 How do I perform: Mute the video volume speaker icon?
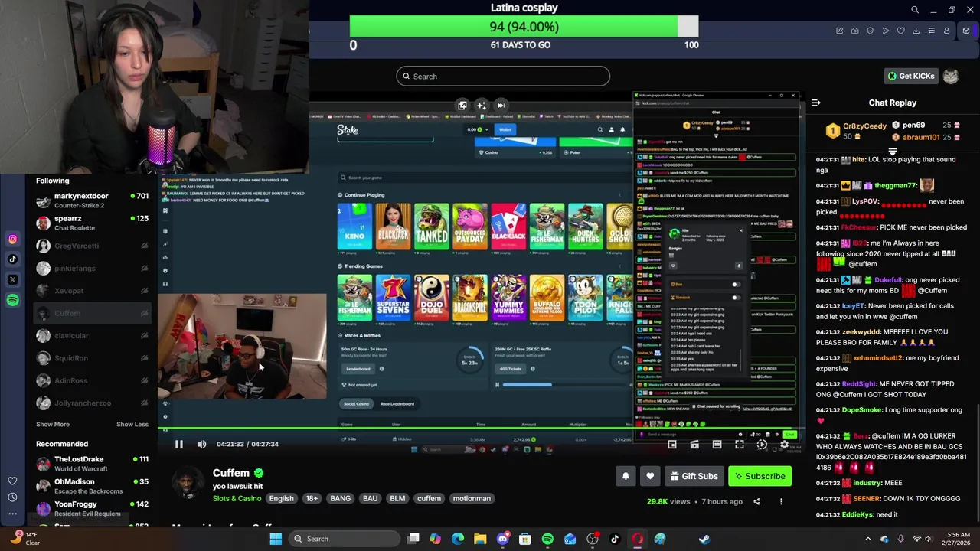tap(201, 444)
